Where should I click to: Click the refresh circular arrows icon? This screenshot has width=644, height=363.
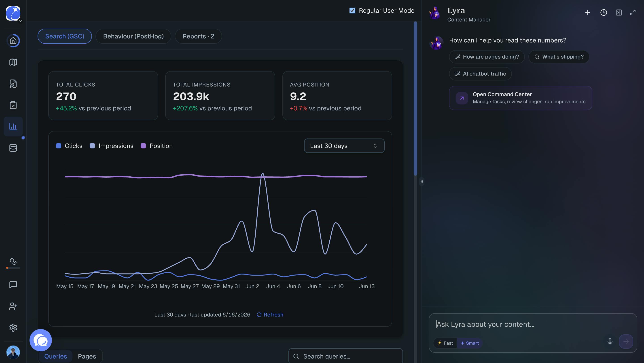tap(259, 315)
